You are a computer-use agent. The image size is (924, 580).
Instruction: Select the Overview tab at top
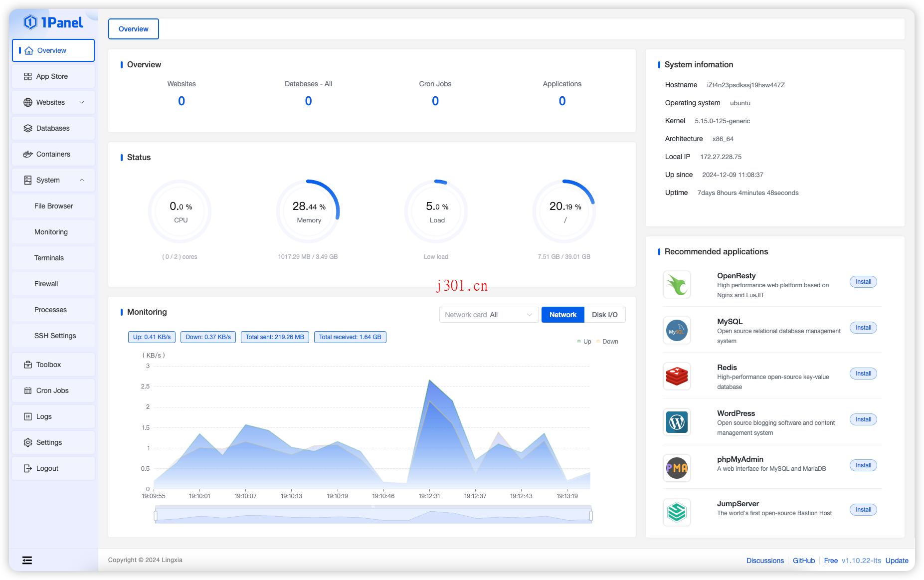pos(133,29)
